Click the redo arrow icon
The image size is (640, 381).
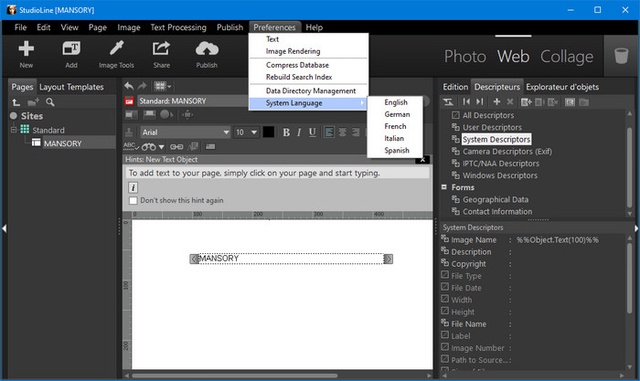click(x=142, y=86)
